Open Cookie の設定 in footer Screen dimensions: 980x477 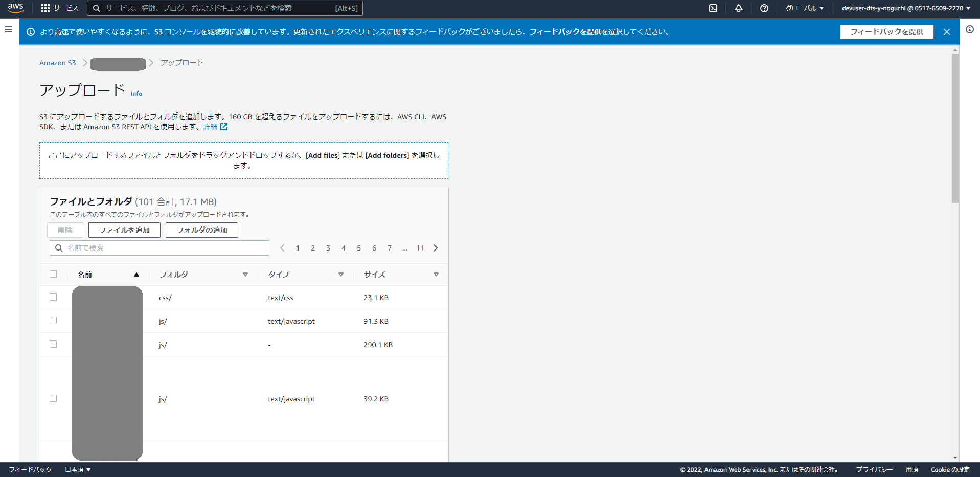click(x=950, y=469)
